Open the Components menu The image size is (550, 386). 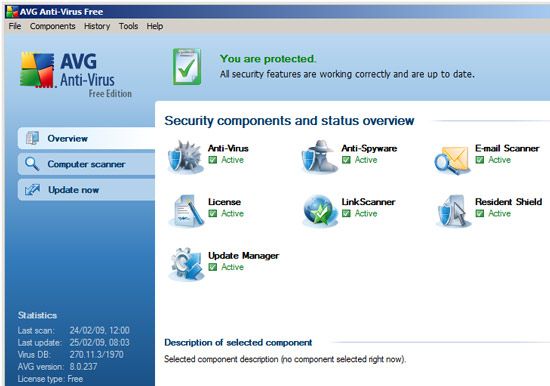coord(53,26)
